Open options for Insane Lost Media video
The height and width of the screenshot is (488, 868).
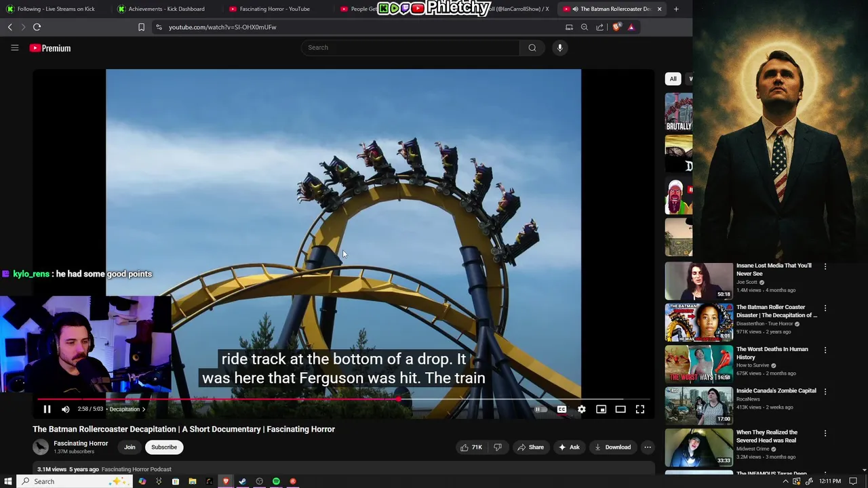825,267
